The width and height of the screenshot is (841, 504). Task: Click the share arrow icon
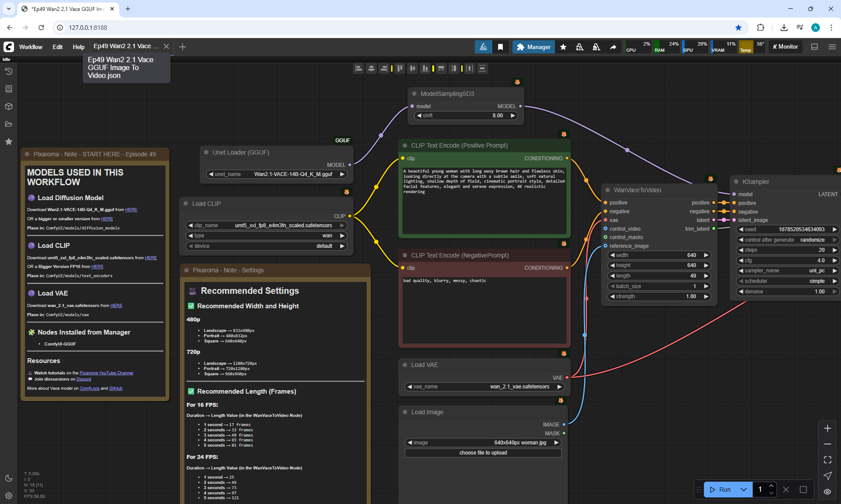pos(613,47)
